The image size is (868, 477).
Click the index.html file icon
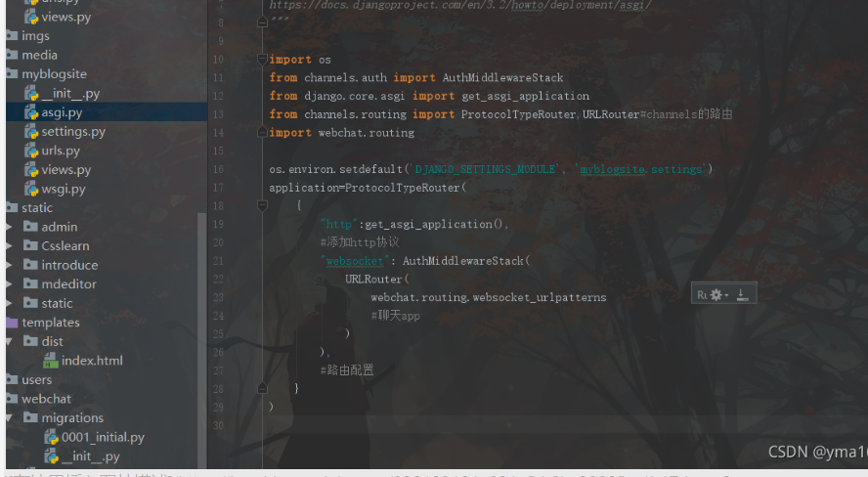point(51,361)
